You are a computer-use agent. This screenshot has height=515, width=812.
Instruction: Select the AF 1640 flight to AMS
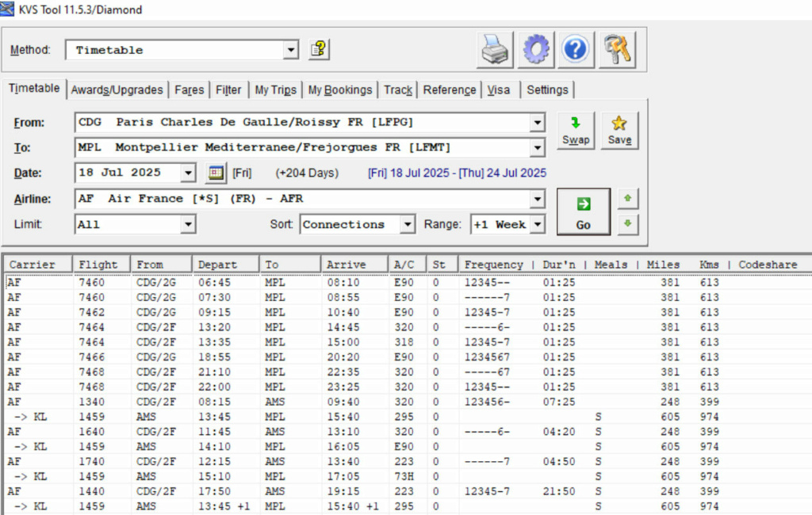pyautogui.click(x=406, y=432)
